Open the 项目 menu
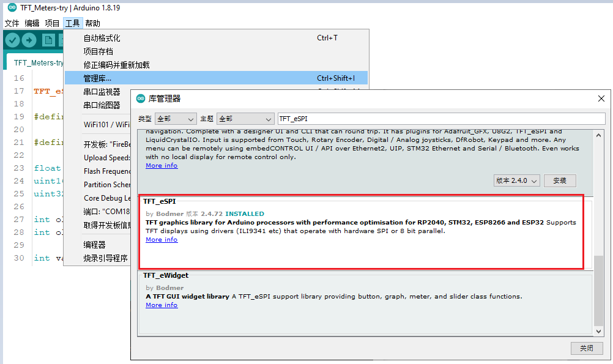Image resolution: width=613 pixels, height=364 pixels. 52,23
